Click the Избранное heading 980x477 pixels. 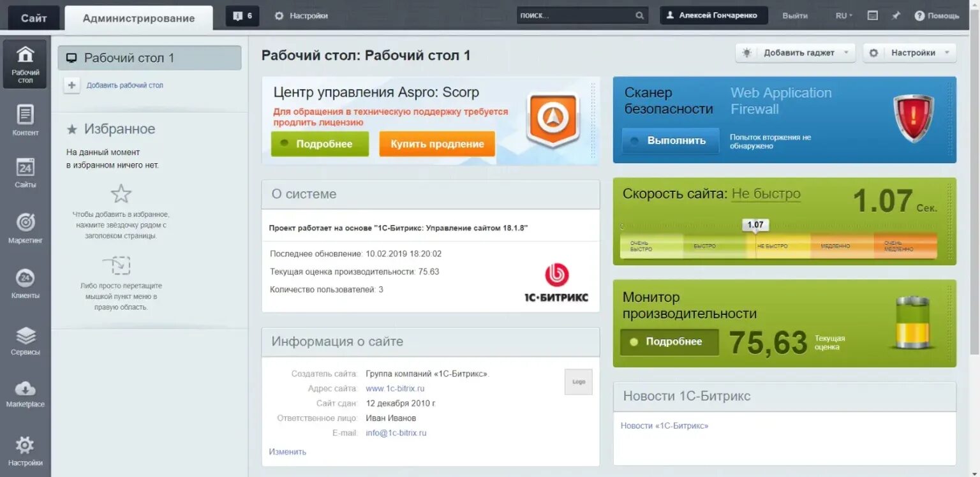[x=119, y=129]
